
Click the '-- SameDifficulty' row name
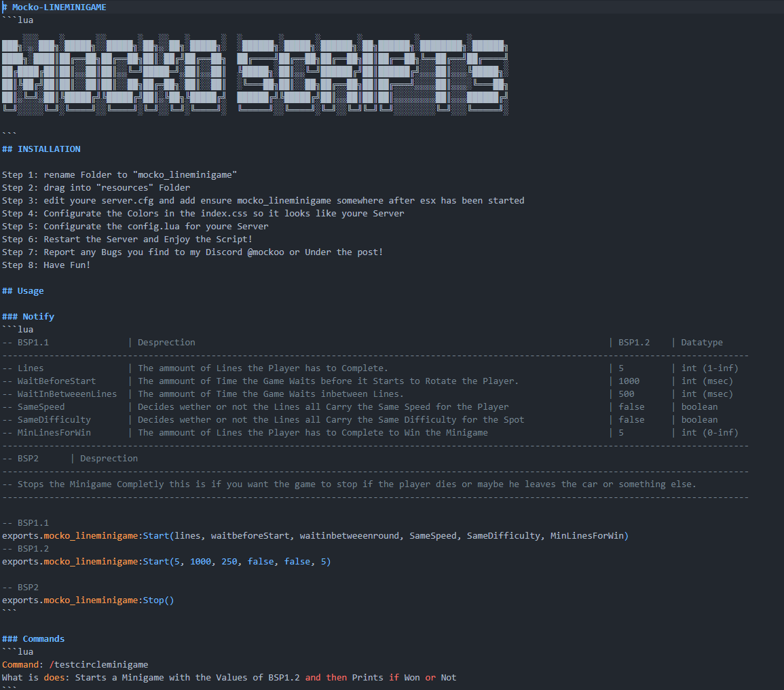tap(47, 420)
